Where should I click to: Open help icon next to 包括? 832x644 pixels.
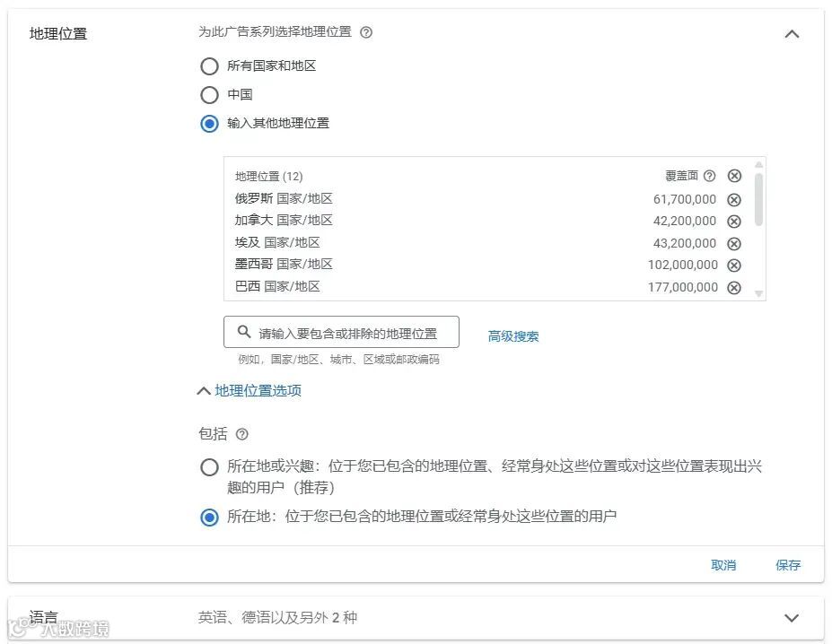click(242, 434)
